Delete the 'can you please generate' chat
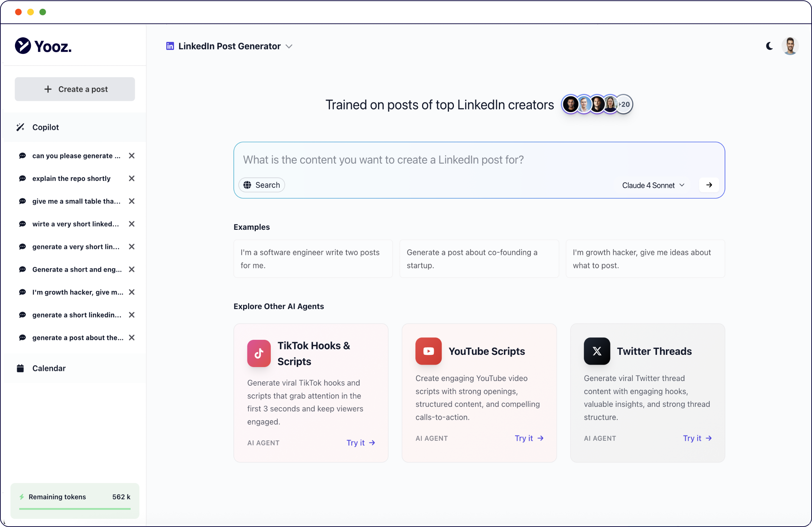Image resolution: width=812 pixels, height=527 pixels. tap(132, 156)
